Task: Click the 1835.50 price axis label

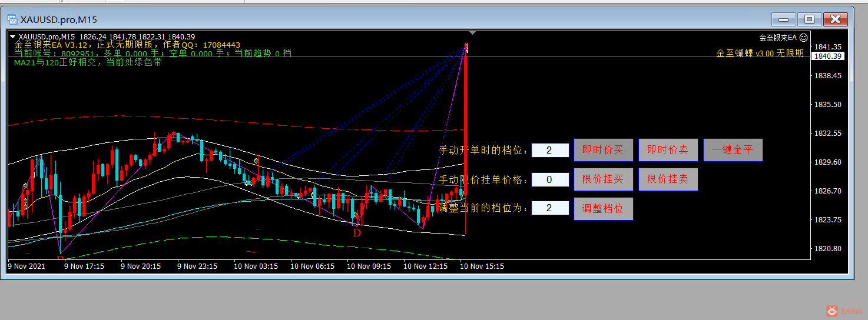Action: (827, 105)
